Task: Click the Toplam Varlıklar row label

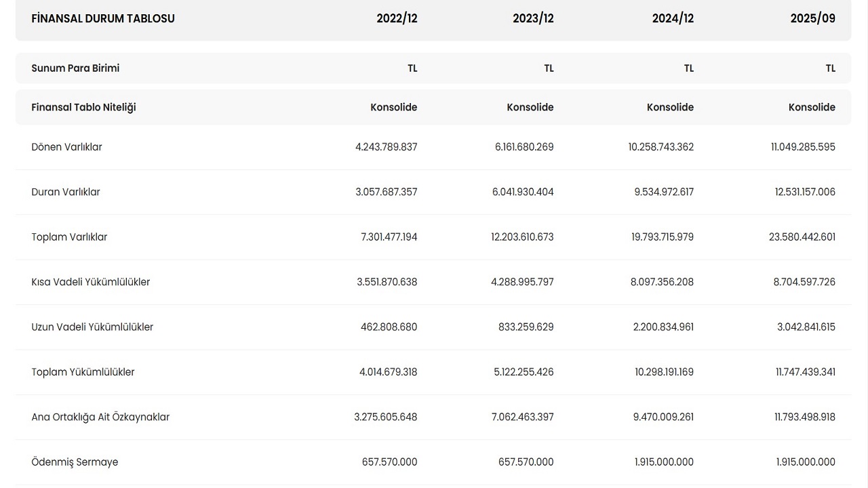Action: pyautogui.click(x=69, y=237)
